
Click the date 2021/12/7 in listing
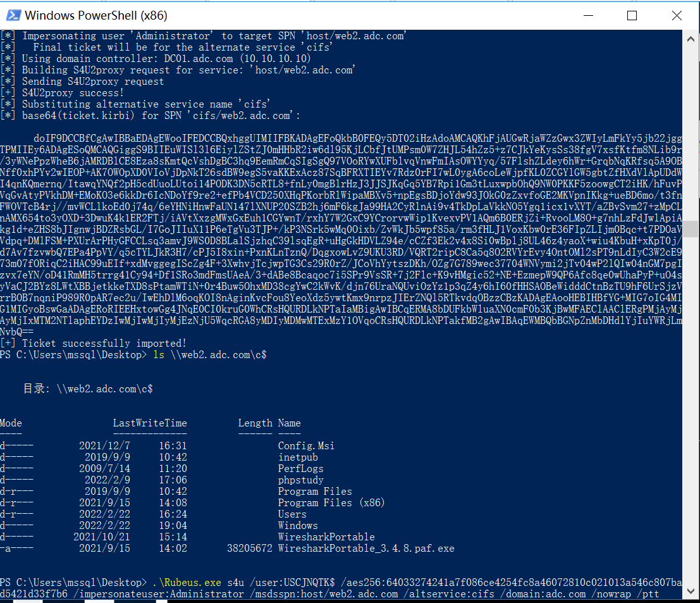(x=104, y=446)
